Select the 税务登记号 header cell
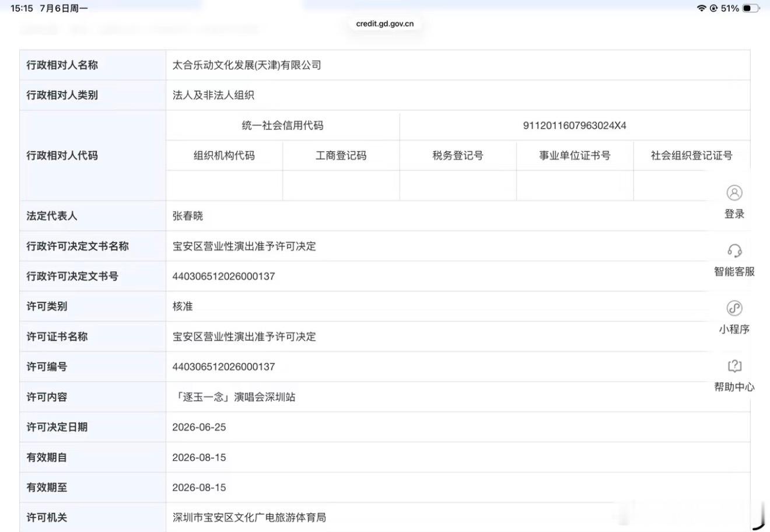The width and height of the screenshot is (770, 532). coord(458,156)
